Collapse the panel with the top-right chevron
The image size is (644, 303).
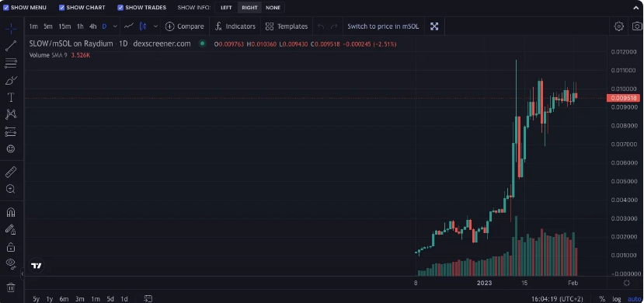636,8
